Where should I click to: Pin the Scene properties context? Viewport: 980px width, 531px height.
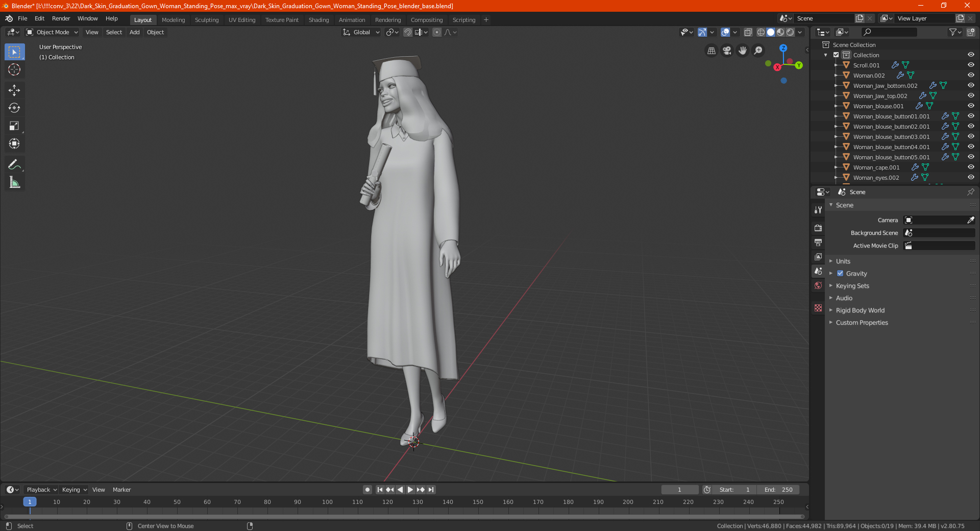point(970,192)
